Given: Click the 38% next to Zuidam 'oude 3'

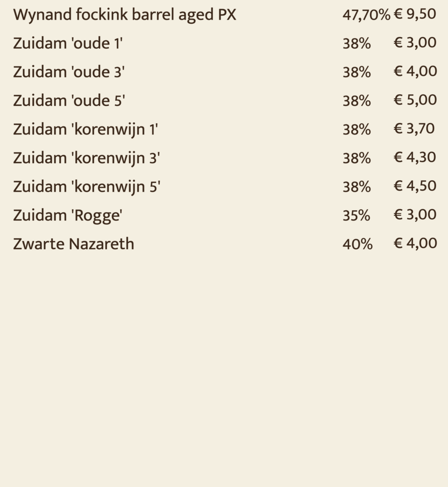Looking at the screenshot, I should coord(356,72).
